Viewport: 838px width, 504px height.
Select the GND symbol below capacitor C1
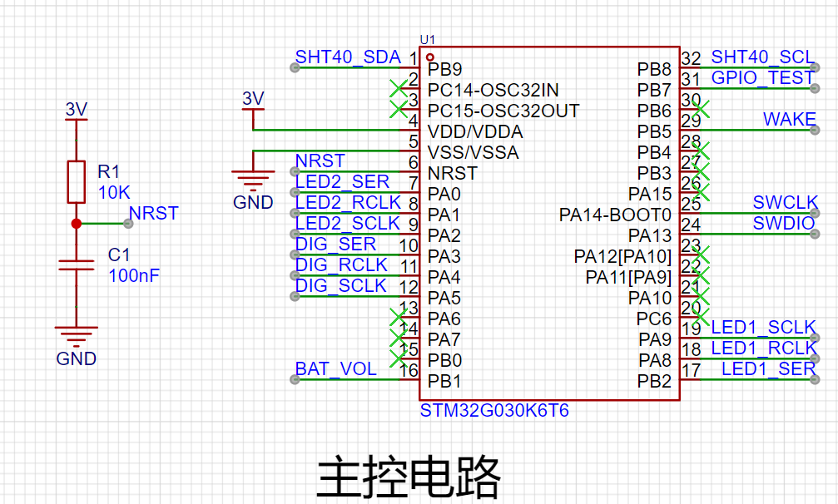[77, 345]
